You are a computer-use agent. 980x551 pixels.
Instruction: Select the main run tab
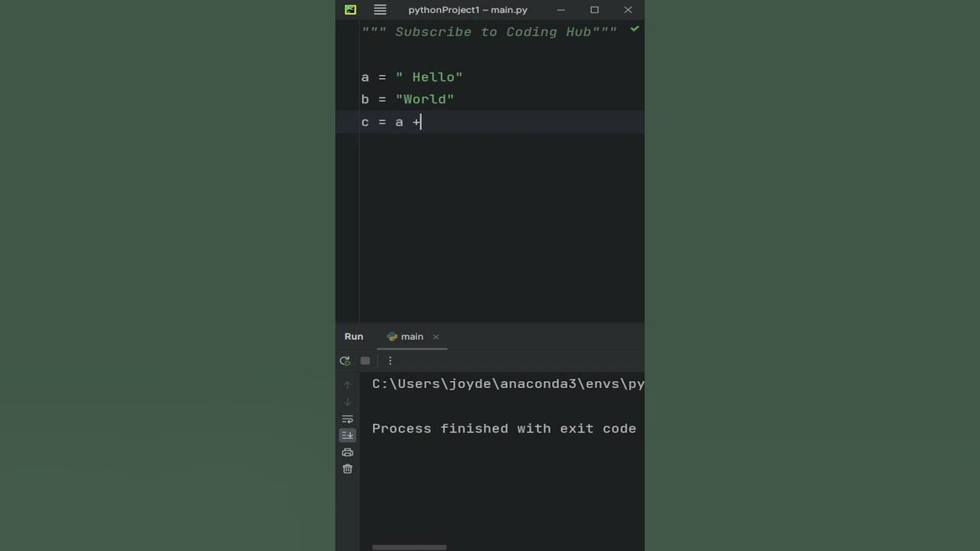406,337
